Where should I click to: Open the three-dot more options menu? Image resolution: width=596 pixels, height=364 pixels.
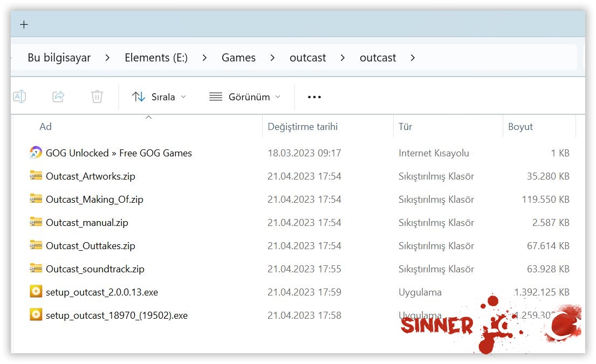coord(314,97)
